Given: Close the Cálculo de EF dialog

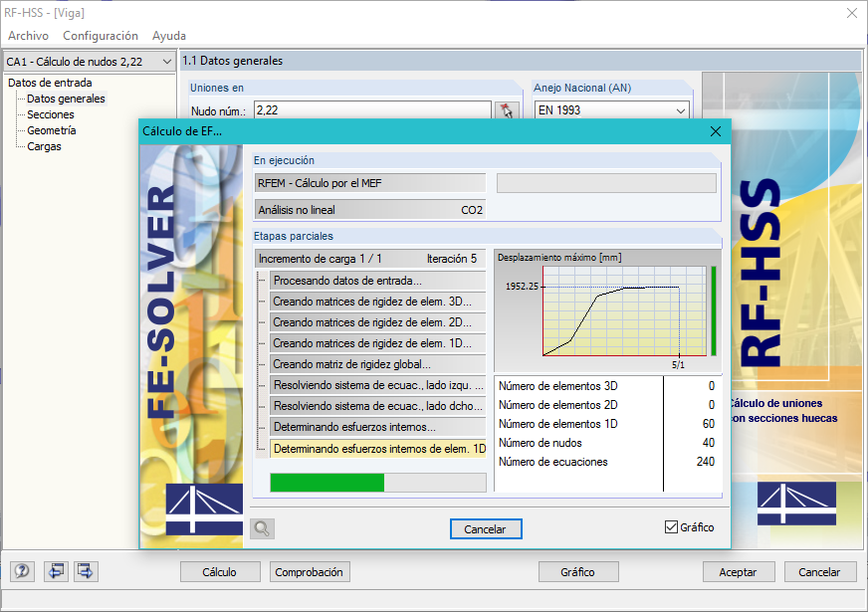Looking at the screenshot, I should click(716, 131).
